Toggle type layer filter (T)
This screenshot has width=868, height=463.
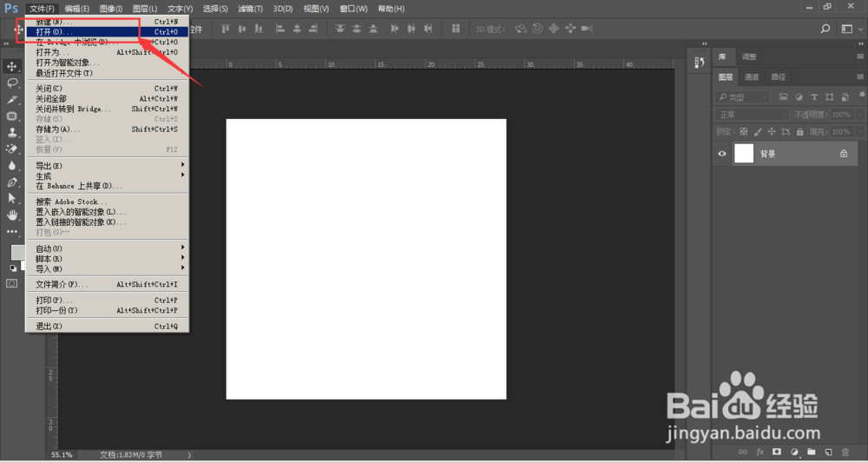[x=814, y=97]
